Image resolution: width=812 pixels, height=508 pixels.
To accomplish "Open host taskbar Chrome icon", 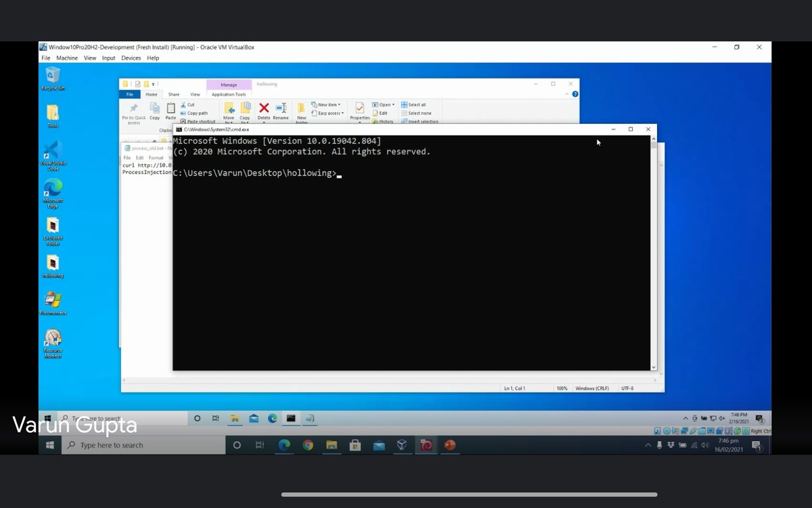I will point(308,445).
